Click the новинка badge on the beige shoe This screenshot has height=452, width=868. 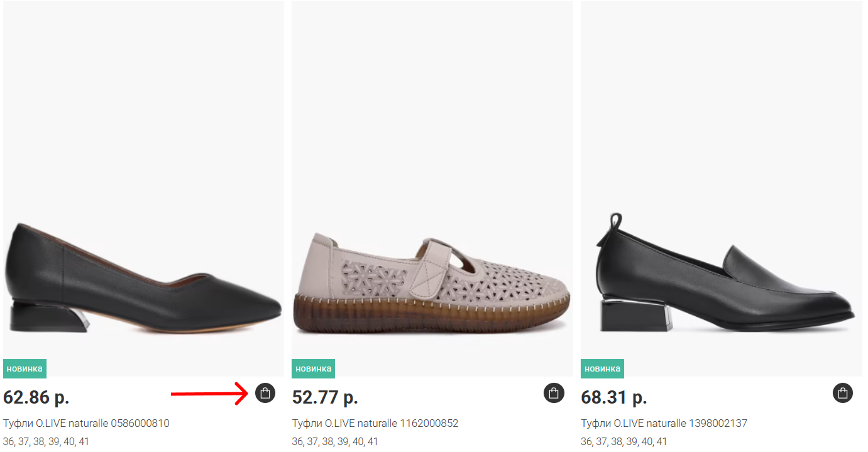point(313,368)
